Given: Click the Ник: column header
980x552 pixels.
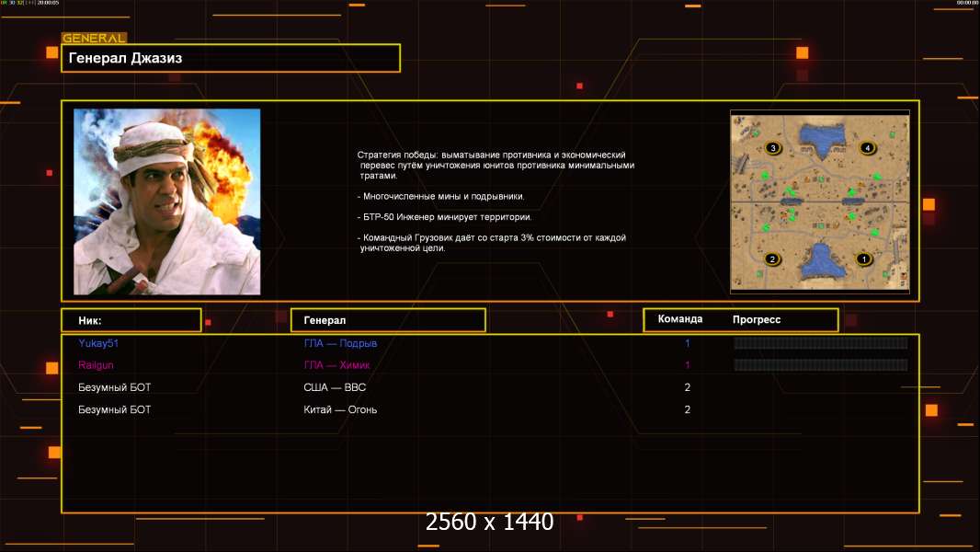Looking at the screenshot, I should pyautogui.click(x=131, y=320).
